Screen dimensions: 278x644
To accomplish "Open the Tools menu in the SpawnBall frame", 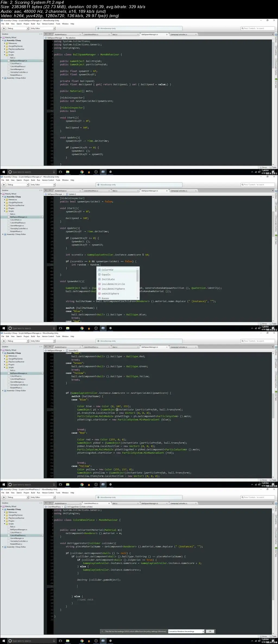I will point(58,336).
